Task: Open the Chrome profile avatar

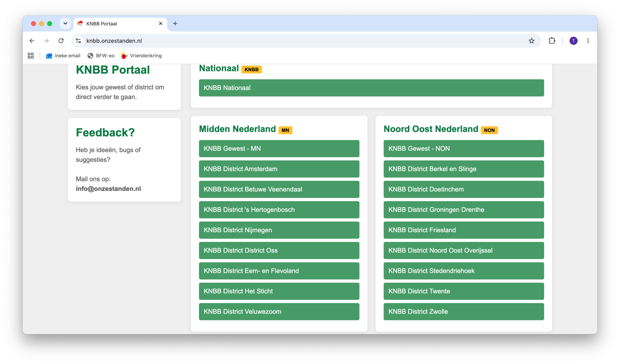Action: (573, 41)
